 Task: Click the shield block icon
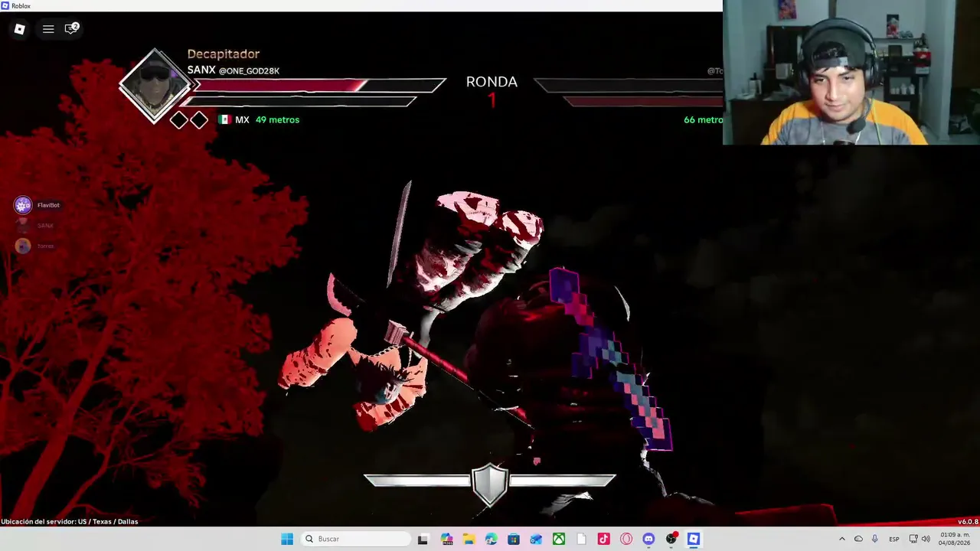click(x=490, y=484)
